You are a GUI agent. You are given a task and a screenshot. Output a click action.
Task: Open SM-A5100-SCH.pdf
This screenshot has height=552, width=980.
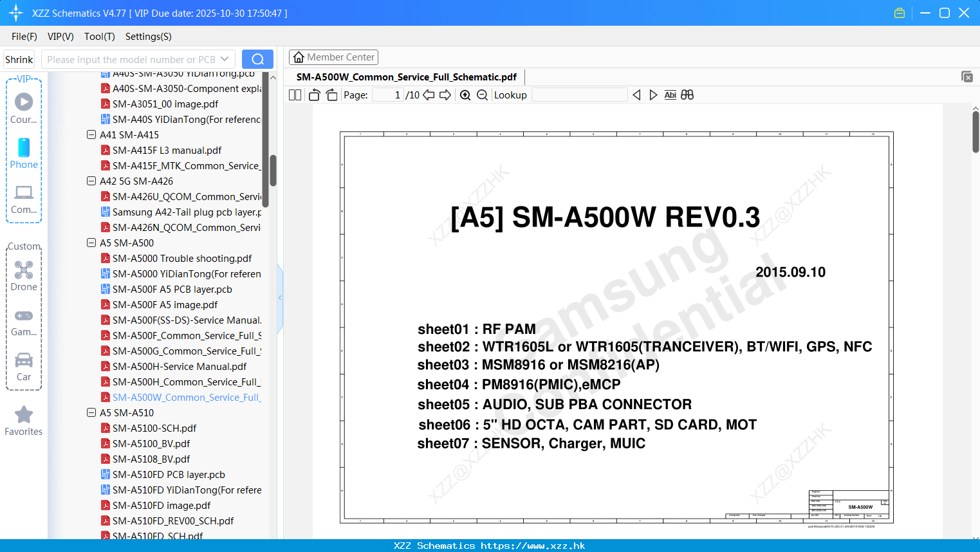pos(149,428)
